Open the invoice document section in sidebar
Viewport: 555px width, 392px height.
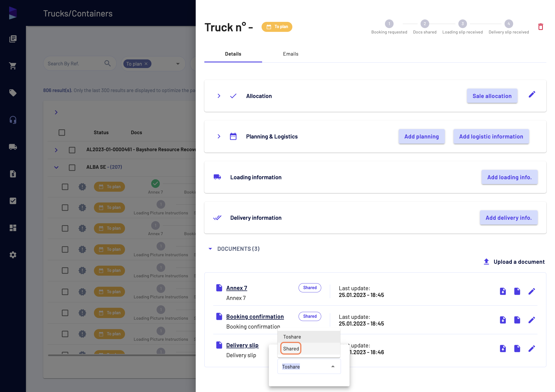coord(13,174)
